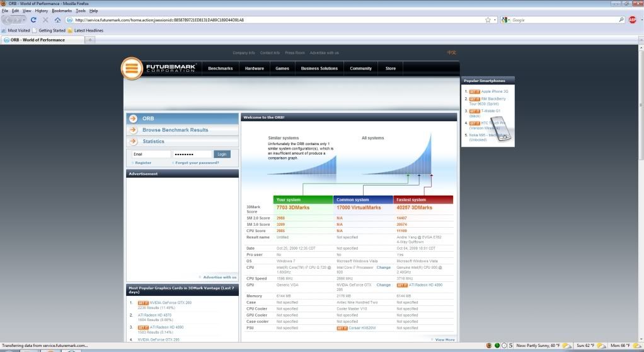Open Games in the site navigation

coord(282,69)
